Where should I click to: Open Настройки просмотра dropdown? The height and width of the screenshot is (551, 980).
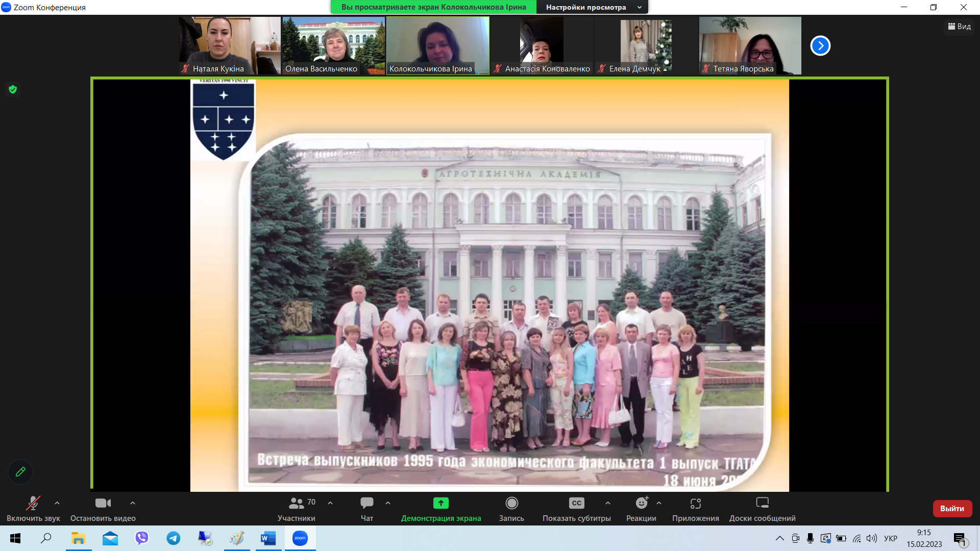[592, 7]
